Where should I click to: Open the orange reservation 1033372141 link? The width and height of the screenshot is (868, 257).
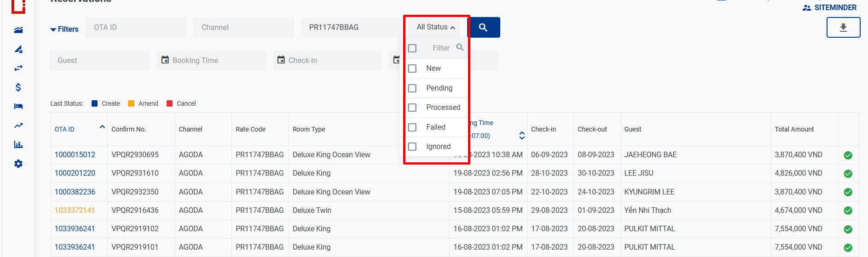(75, 211)
